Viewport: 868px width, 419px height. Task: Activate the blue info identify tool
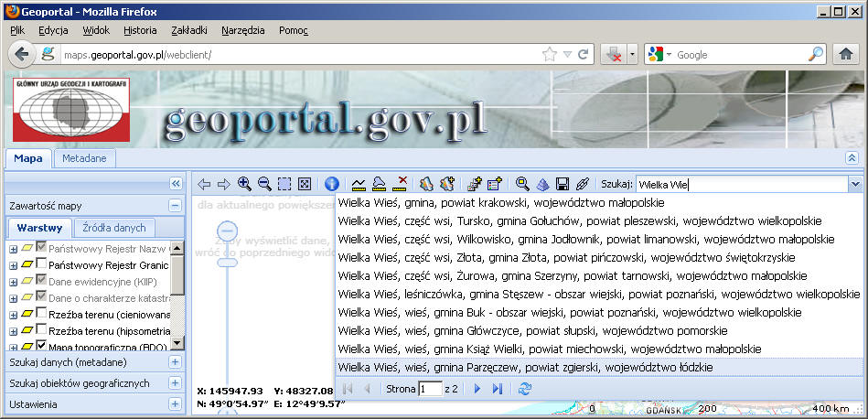pos(332,184)
